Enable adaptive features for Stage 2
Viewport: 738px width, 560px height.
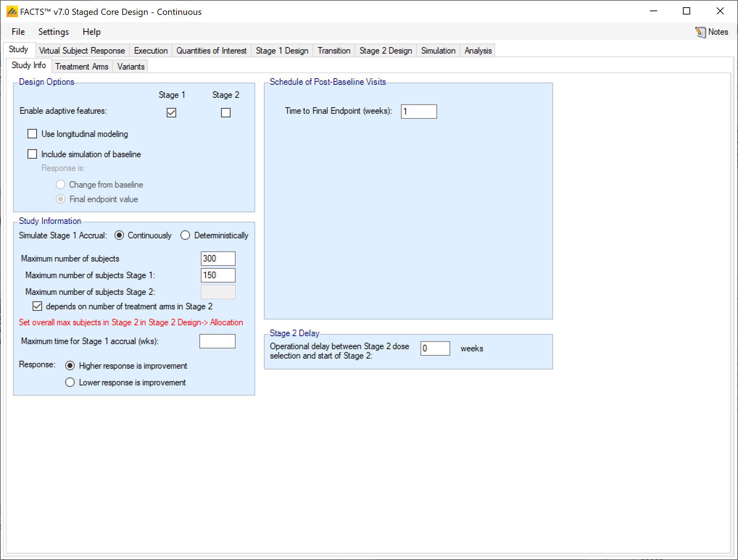point(225,113)
